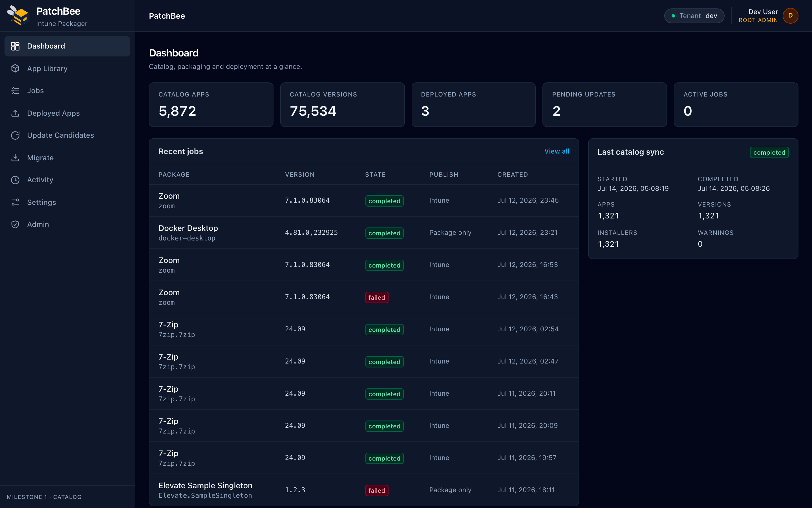Click the Admin shield icon
The width and height of the screenshot is (812, 508).
pyautogui.click(x=15, y=224)
